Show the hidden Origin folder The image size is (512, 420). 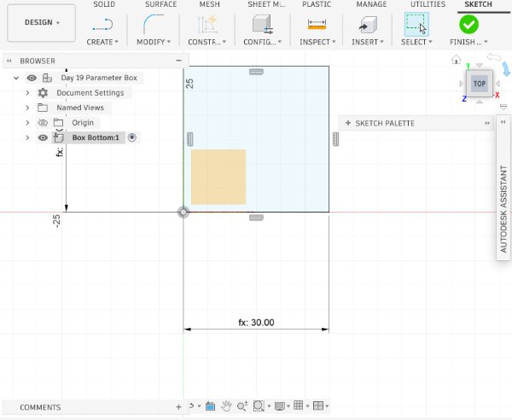coord(43,123)
